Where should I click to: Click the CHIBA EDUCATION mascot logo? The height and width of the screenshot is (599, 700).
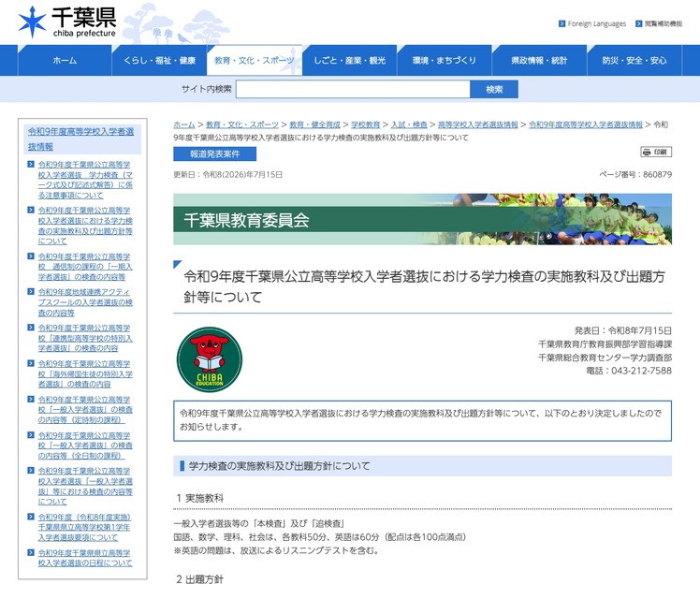pos(210,359)
